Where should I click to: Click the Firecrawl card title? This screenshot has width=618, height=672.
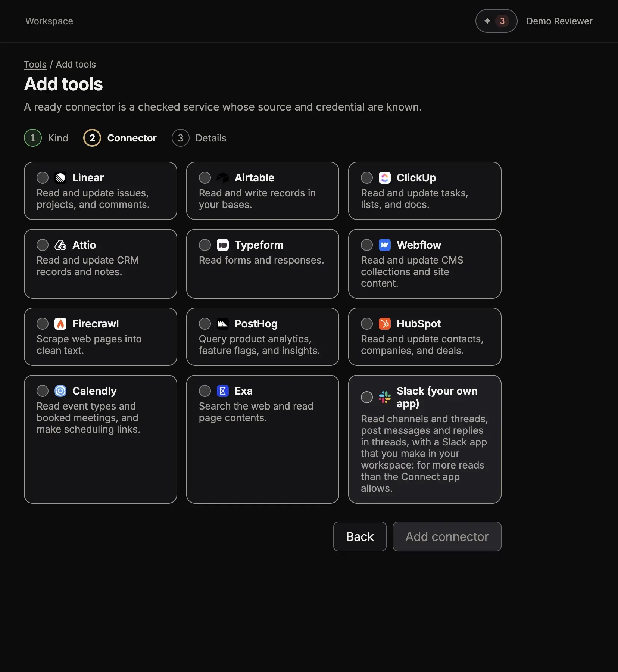[x=96, y=324]
